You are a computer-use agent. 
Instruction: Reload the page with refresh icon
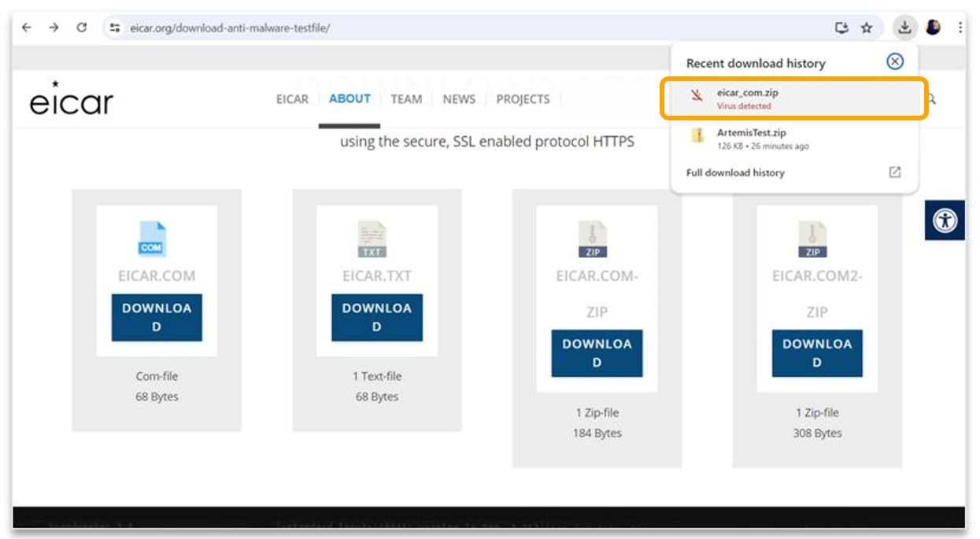(x=81, y=28)
